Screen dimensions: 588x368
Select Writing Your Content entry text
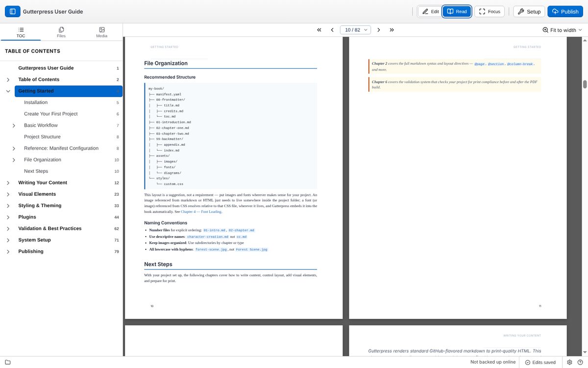[x=43, y=183]
